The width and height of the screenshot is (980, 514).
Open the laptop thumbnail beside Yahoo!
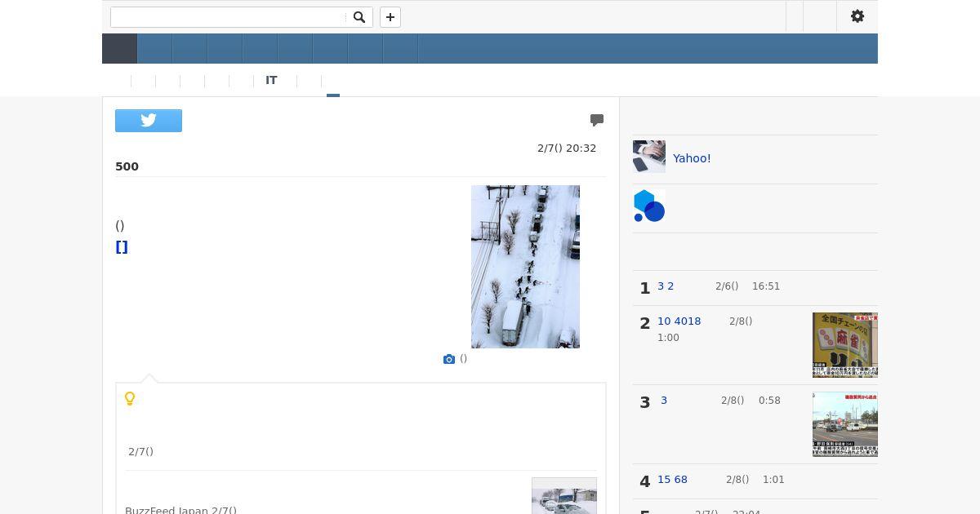click(649, 157)
